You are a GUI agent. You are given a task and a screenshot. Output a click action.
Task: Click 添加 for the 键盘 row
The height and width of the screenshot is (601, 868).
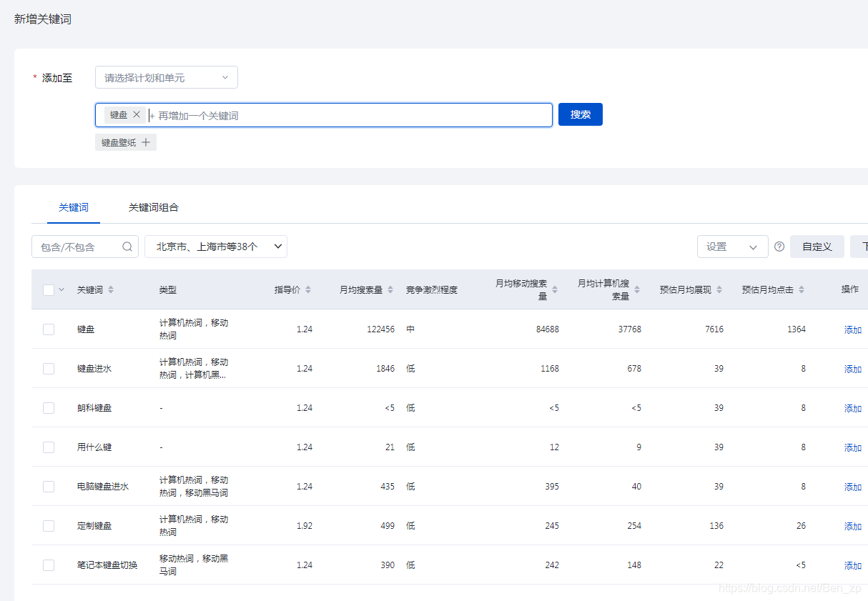click(853, 330)
